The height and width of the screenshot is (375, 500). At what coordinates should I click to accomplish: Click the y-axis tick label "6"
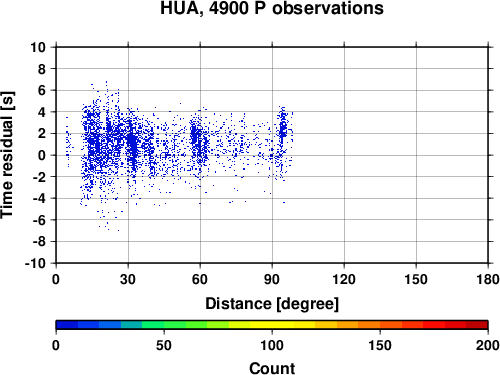42,90
